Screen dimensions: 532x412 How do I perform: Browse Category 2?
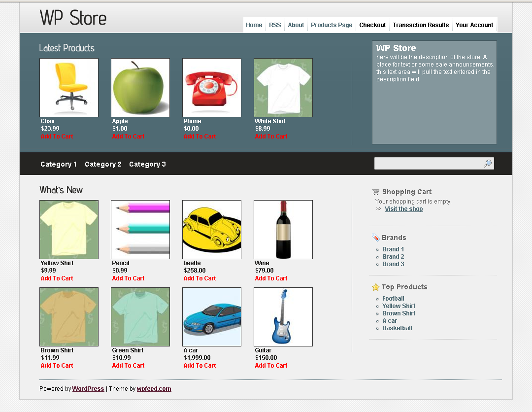click(x=102, y=164)
